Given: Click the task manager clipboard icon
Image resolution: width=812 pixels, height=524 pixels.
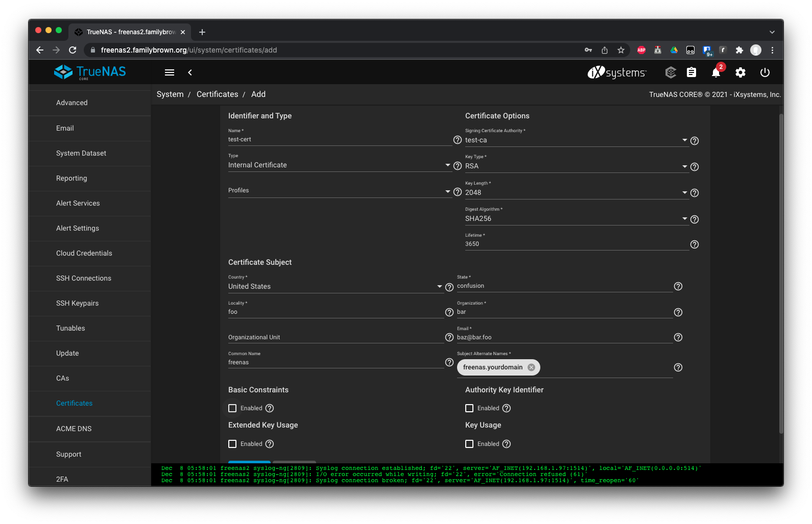Looking at the screenshot, I should [691, 73].
